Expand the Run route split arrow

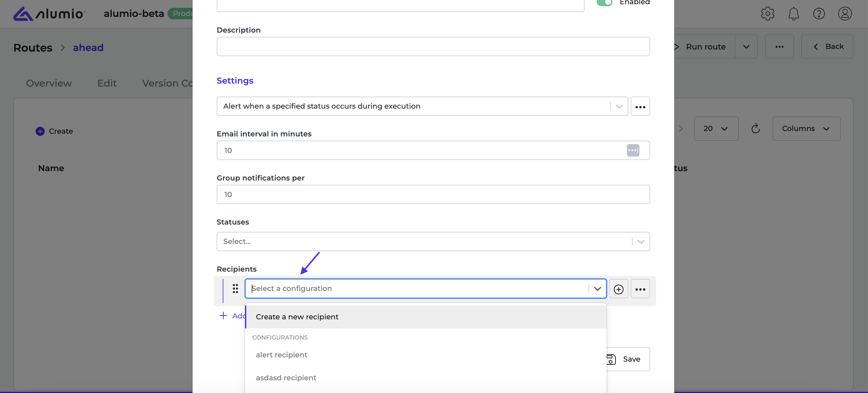click(x=746, y=46)
